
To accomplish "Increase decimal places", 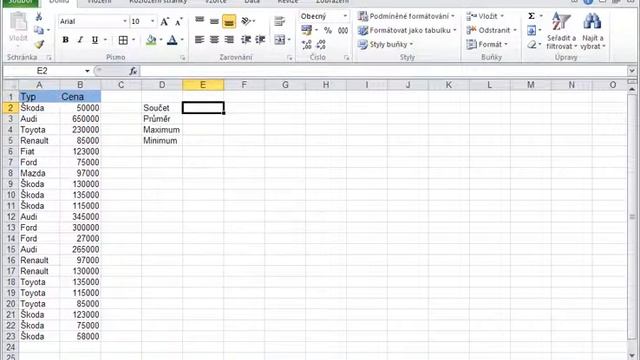I will coord(307,44).
